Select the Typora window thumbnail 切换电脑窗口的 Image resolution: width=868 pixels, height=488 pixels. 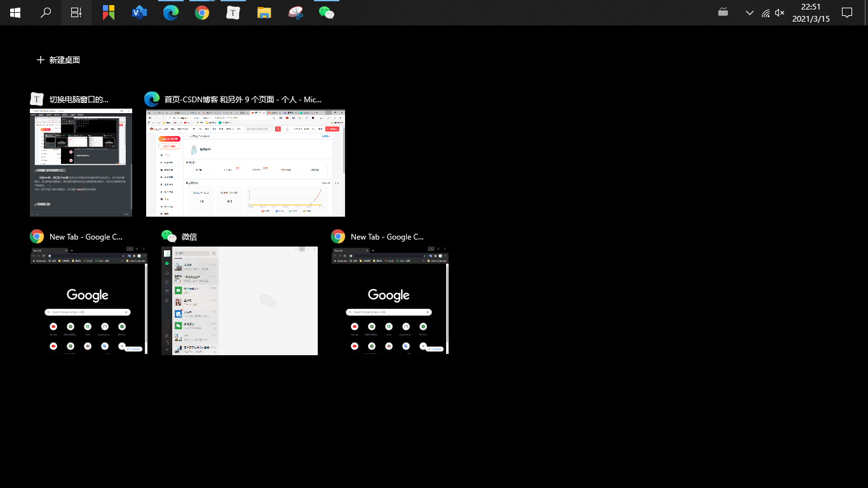pos(81,163)
